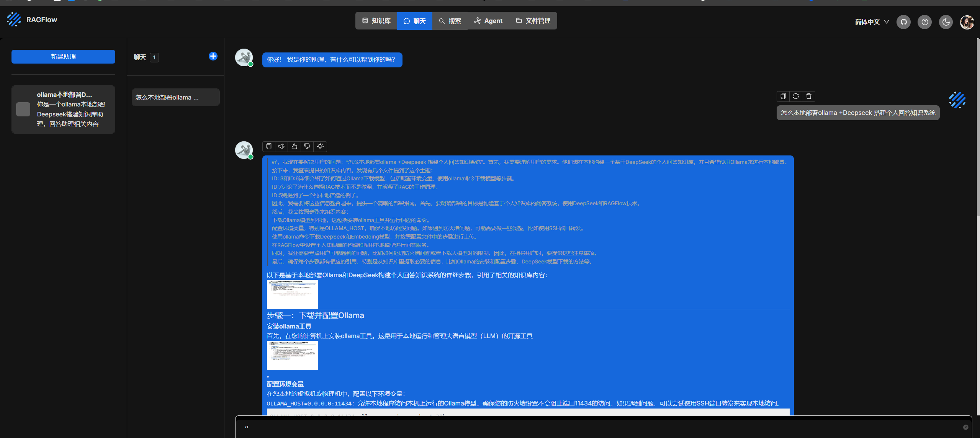Copy the user question message
Viewport: 980px width, 438px height.
(x=783, y=96)
